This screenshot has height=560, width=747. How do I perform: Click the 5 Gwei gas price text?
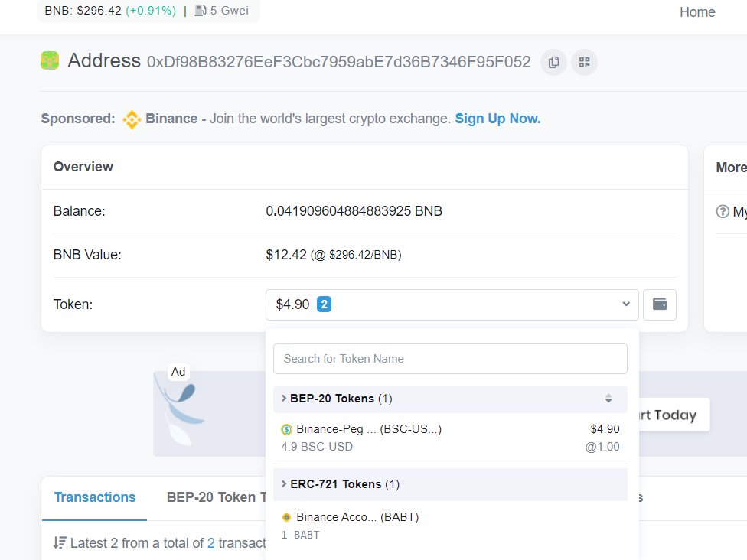click(x=229, y=11)
